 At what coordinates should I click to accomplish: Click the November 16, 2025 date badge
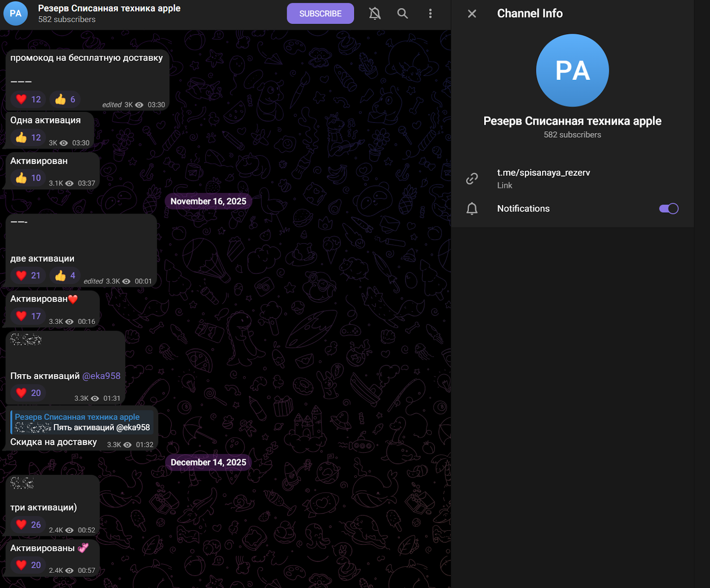tap(208, 201)
